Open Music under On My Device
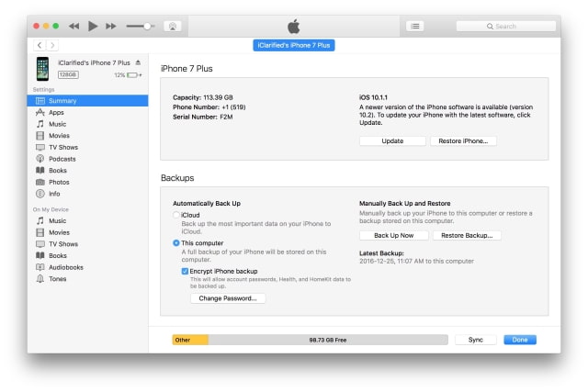588x392 pixels. [88, 220]
